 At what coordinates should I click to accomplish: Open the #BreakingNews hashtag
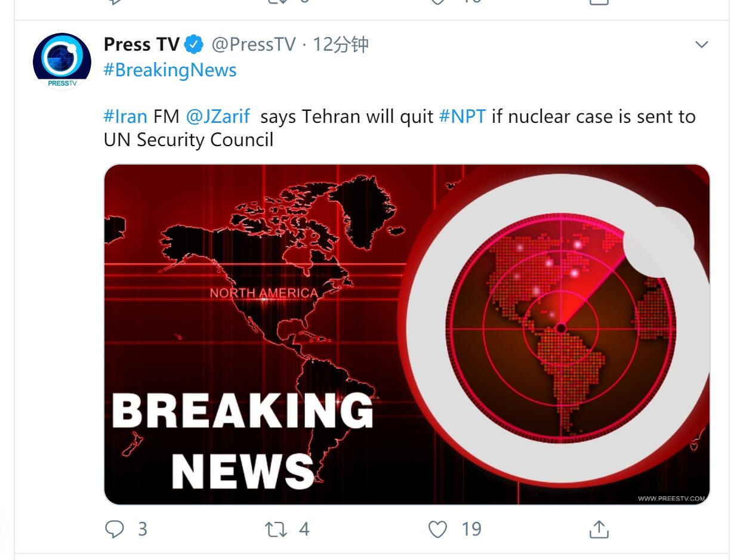coord(170,70)
